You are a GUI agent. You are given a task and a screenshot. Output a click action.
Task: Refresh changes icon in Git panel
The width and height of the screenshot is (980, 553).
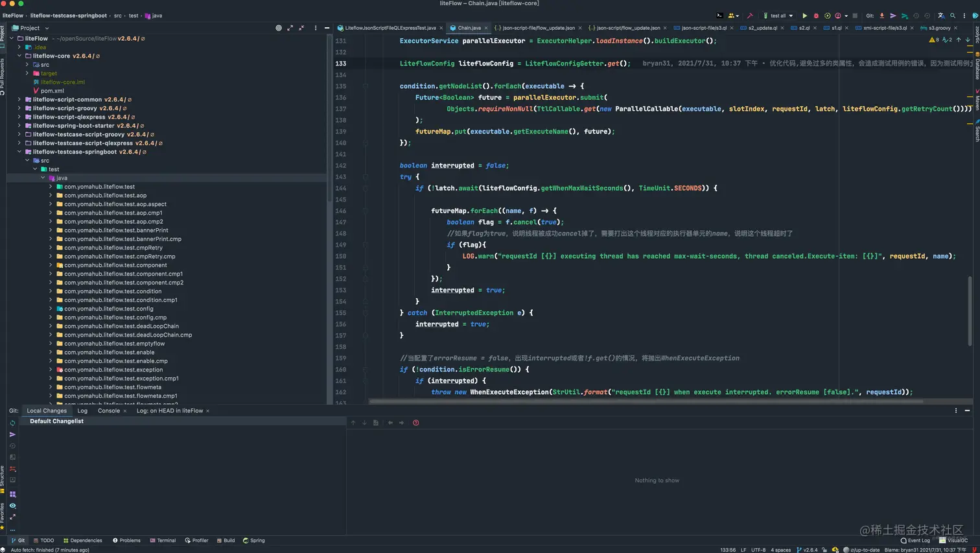pyautogui.click(x=12, y=423)
